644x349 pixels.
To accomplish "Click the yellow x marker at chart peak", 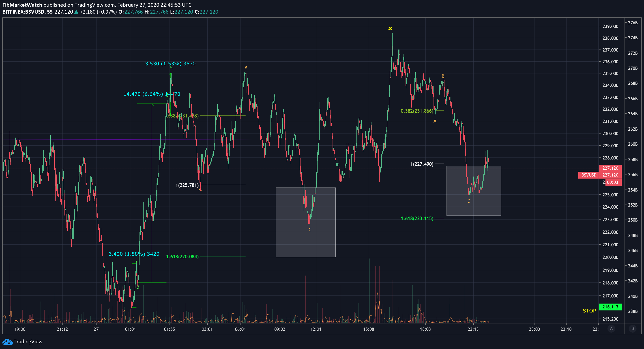I will coord(390,28).
